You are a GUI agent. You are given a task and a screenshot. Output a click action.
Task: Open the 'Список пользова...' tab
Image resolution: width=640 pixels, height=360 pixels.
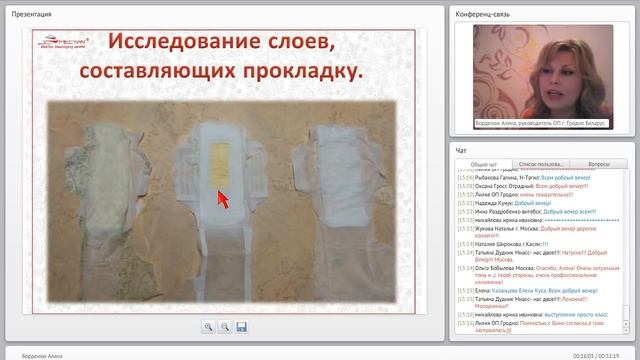point(540,164)
